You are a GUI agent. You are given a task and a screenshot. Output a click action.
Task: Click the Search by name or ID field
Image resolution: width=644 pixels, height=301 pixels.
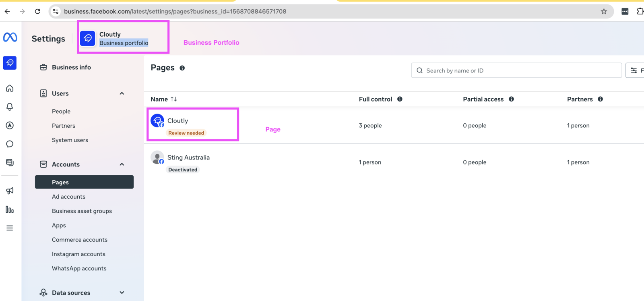point(516,71)
